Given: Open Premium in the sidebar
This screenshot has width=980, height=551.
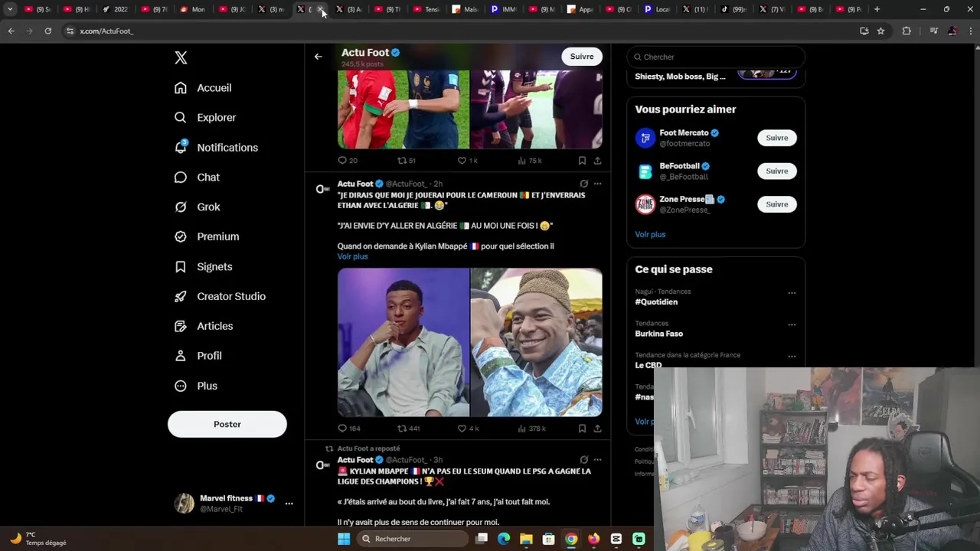Looking at the screenshot, I should click(x=207, y=237).
